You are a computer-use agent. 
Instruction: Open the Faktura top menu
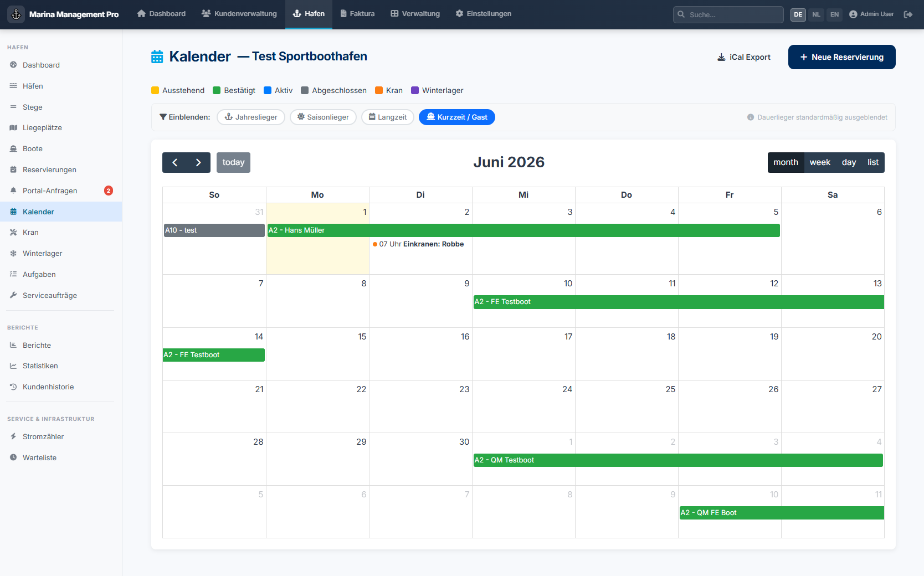(x=357, y=14)
